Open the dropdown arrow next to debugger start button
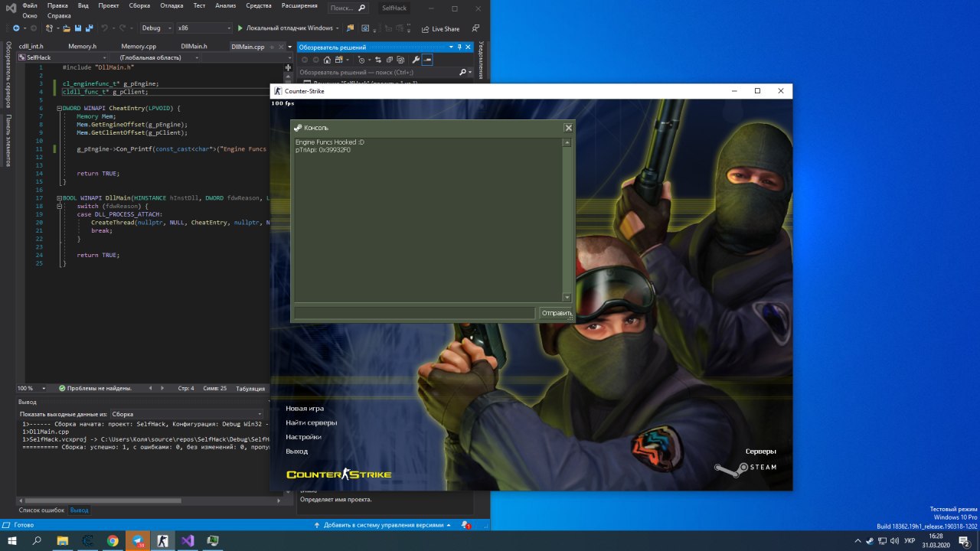Screen dimensions: 980x551 338,28
